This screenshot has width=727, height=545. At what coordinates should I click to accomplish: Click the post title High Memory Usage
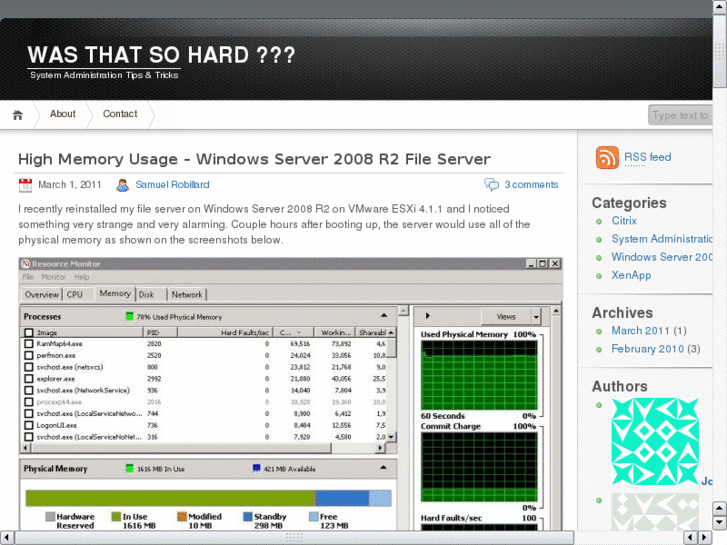254,159
